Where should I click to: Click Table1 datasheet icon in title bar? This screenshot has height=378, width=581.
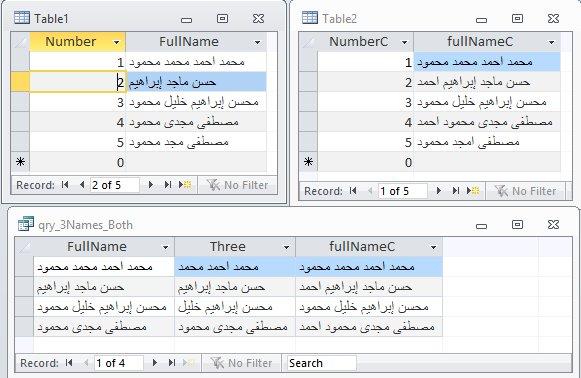21,18
